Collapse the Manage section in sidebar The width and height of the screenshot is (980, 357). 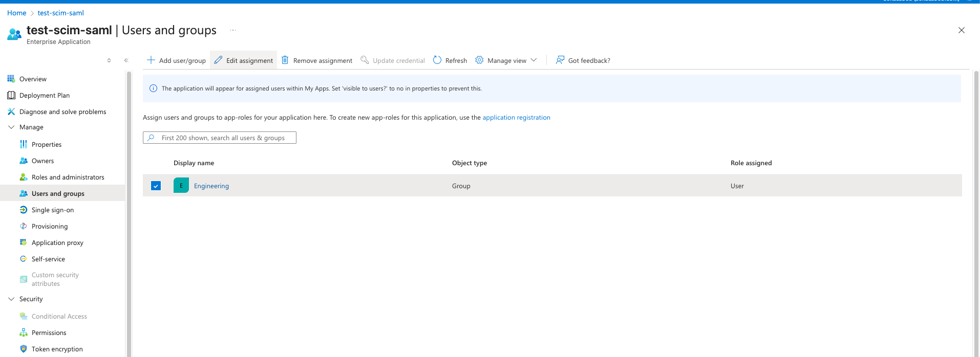click(11, 127)
